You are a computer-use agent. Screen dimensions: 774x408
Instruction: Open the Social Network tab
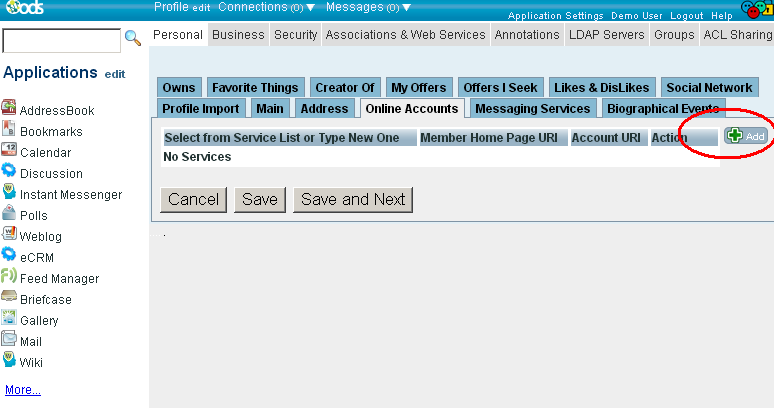[x=709, y=88]
